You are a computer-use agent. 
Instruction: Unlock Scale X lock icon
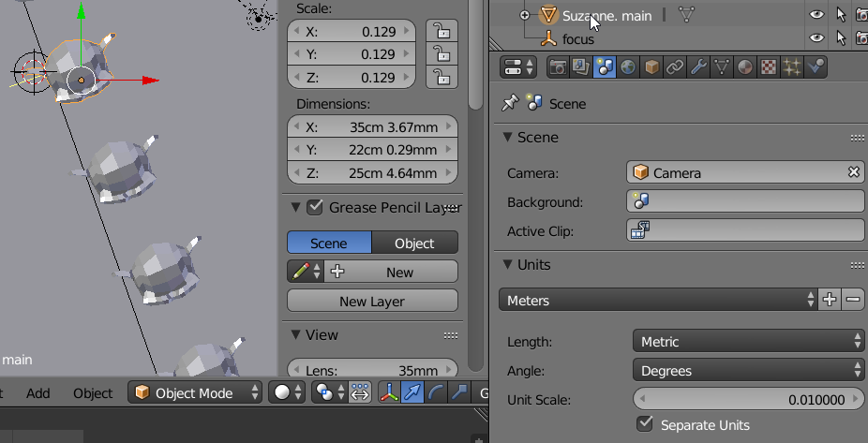pyautogui.click(x=441, y=32)
